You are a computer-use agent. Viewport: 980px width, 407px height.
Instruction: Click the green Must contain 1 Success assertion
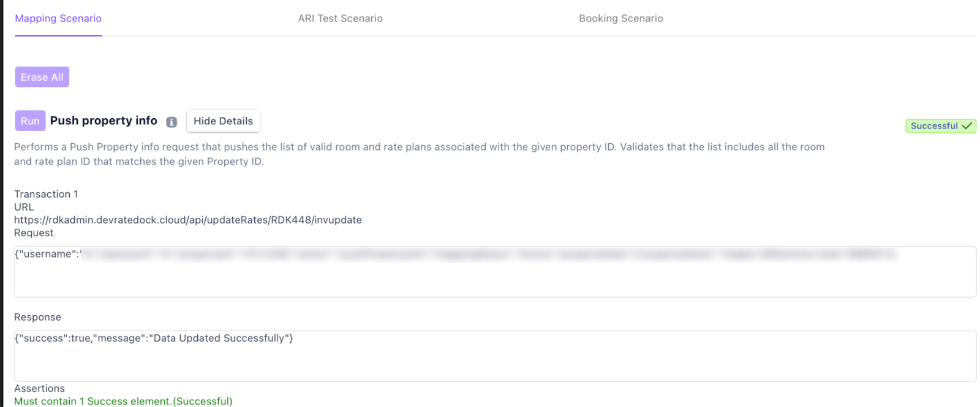pos(123,401)
